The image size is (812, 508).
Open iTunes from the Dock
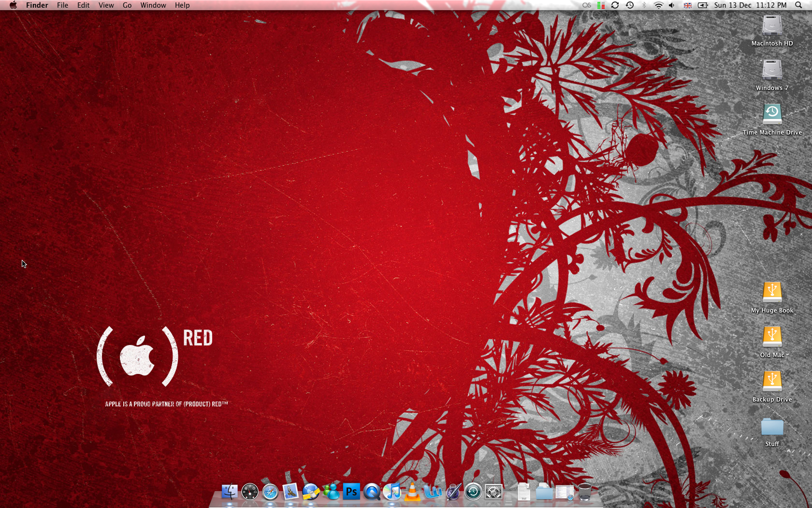(x=392, y=492)
